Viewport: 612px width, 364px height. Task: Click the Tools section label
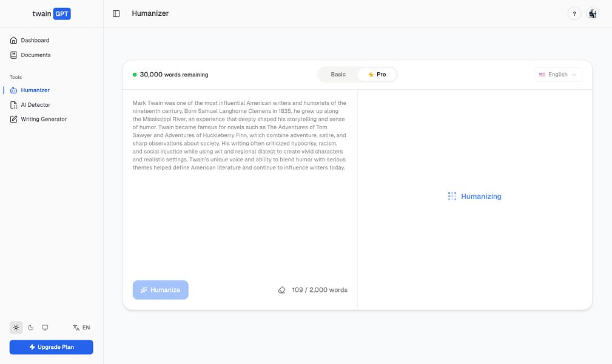pyautogui.click(x=16, y=77)
